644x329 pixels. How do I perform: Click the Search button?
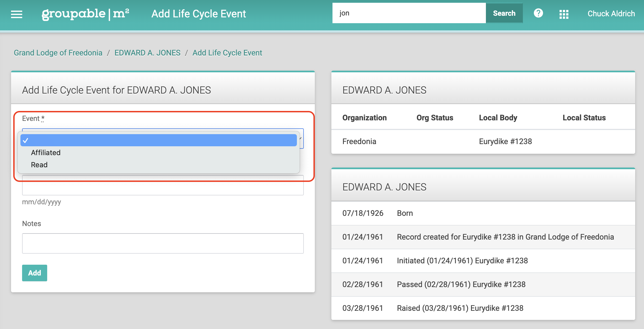(504, 13)
